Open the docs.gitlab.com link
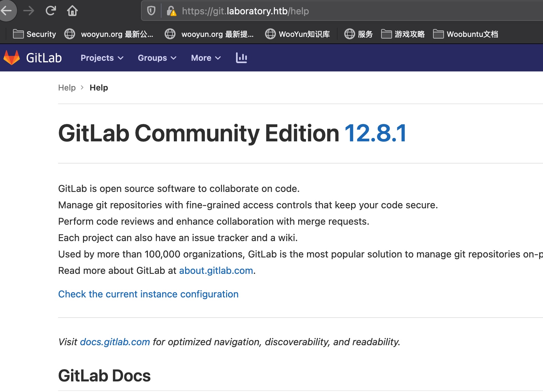The image size is (543, 392). point(115,342)
